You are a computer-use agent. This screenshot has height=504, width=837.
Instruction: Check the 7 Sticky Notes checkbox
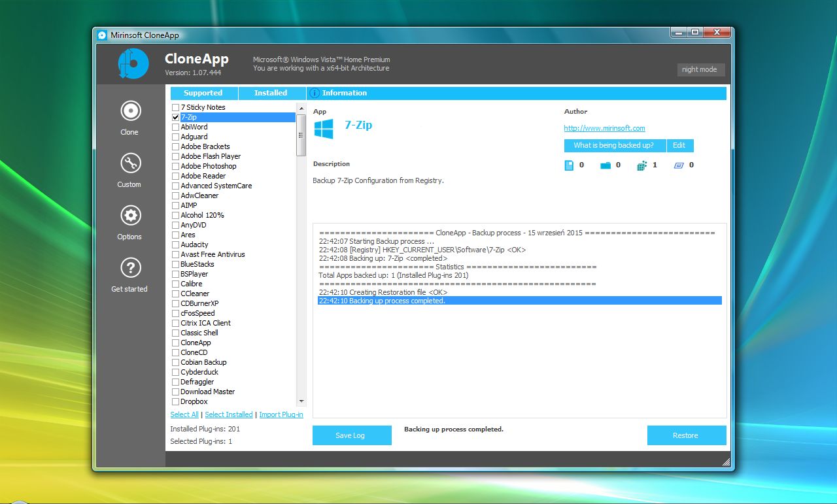(x=175, y=108)
